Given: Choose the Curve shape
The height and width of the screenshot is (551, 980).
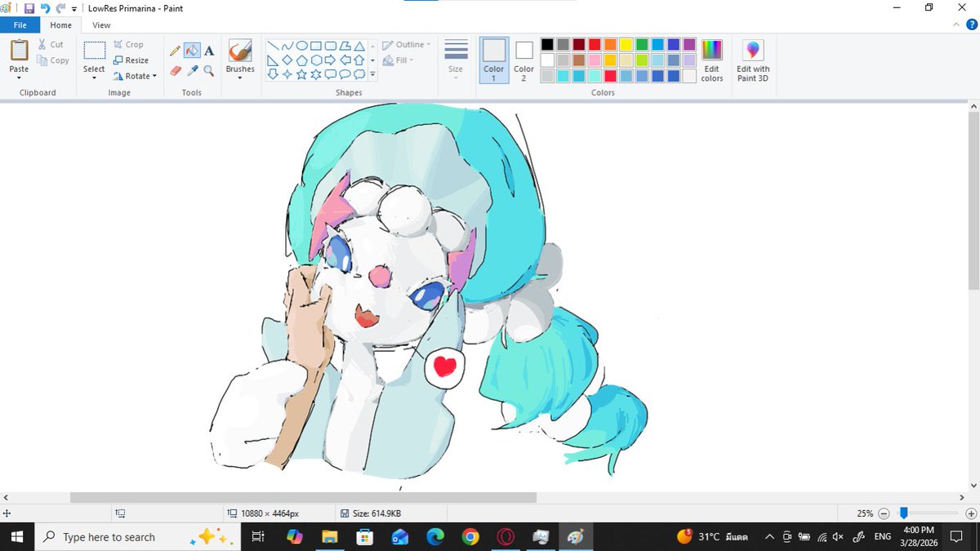Looking at the screenshot, I should click(x=287, y=46).
